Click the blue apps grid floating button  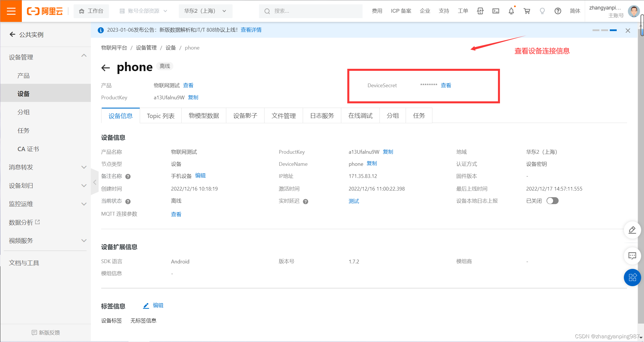tap(632, 278)
